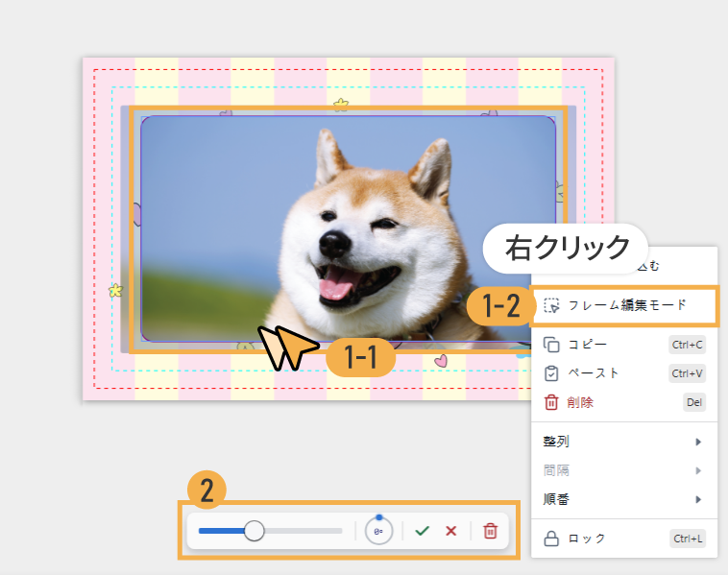Confirm edit with the green checkmark
This screenshot has width=728, height=575.
point(422,531)
